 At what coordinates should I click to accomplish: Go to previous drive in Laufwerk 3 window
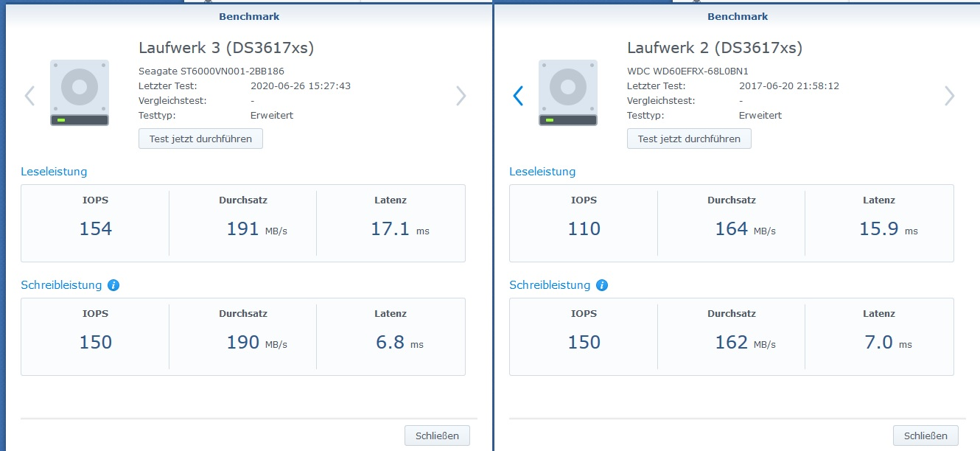[30, 96]
